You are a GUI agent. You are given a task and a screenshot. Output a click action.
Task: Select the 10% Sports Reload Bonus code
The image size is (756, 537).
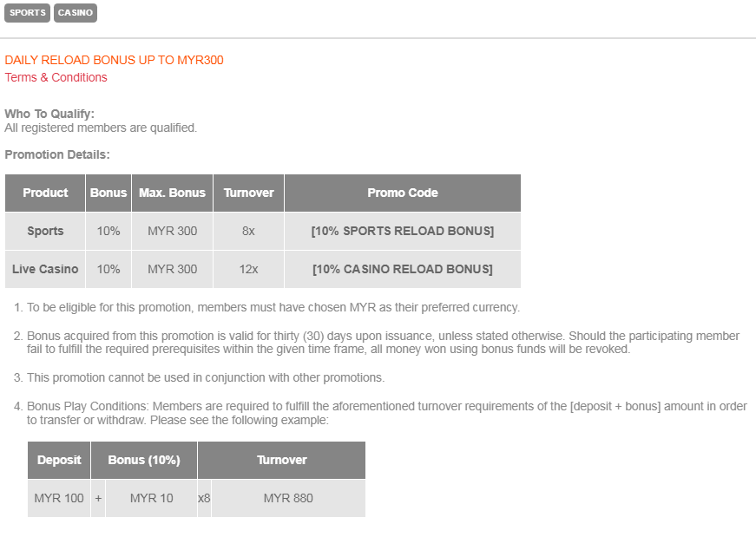tap(402, 231)
